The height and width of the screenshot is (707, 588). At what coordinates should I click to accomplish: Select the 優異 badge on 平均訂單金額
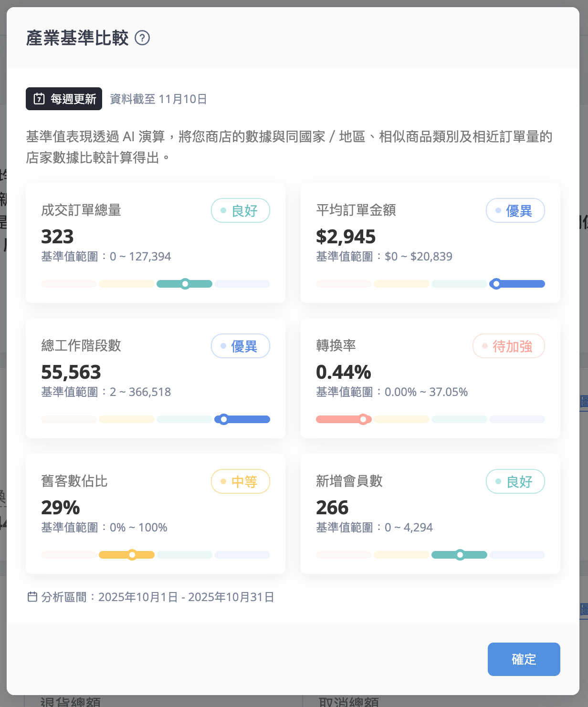tap(515, 210)
